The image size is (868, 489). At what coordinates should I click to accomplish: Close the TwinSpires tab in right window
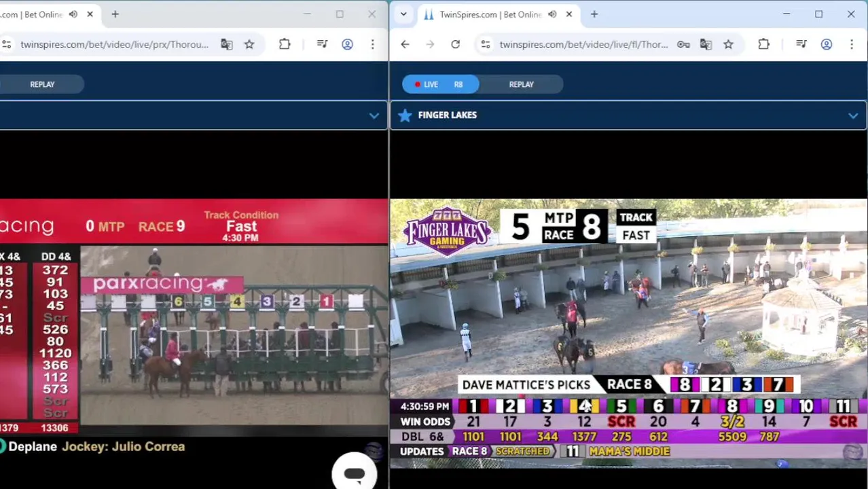click(x=569, y=14)
